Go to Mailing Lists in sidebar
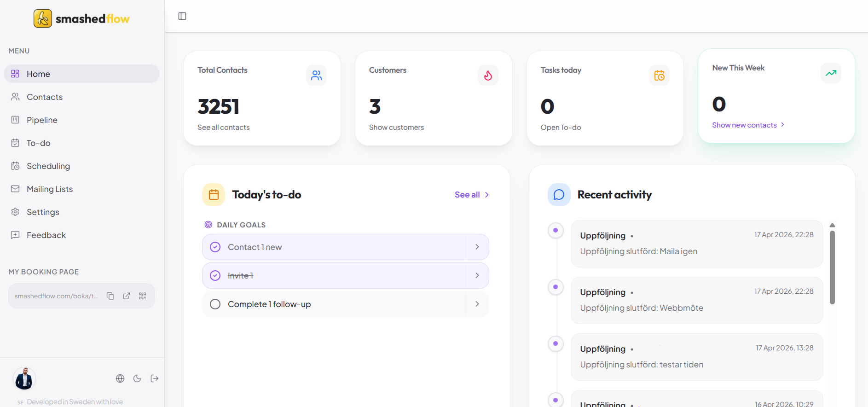This screenshot has height=407, width=868. pyautogui.click(x=50, y=189)
